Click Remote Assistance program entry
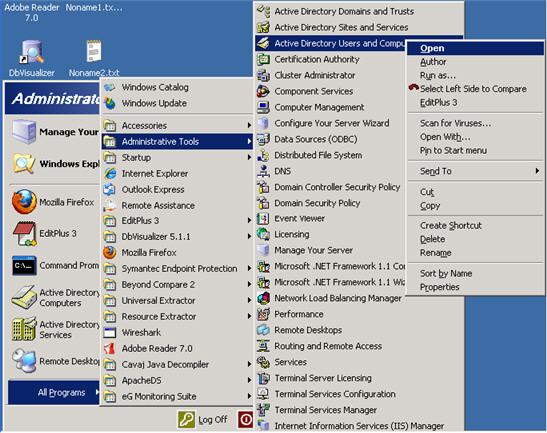Viewport: 547px width, 433px height. click(177, 206)
